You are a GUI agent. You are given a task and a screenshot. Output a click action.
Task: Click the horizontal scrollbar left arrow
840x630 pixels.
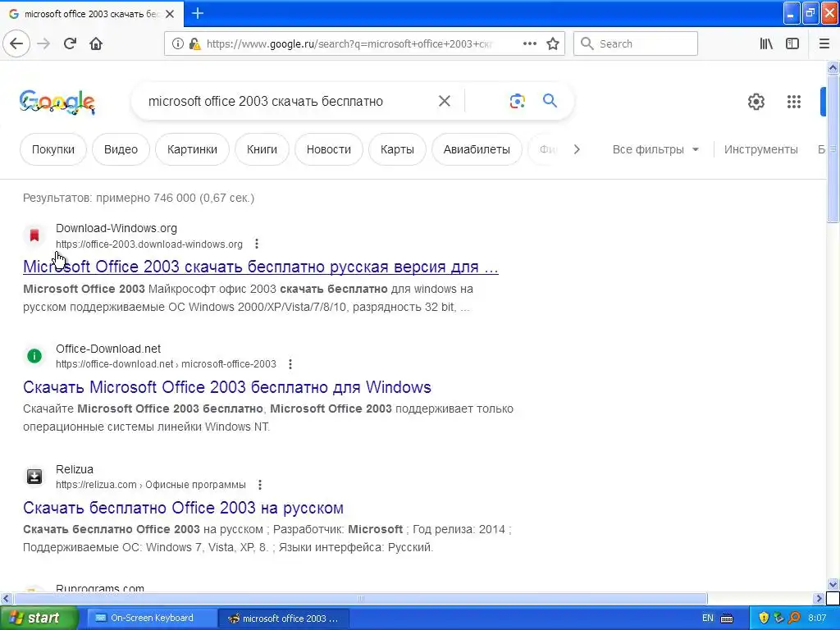(x=6, y=598)
